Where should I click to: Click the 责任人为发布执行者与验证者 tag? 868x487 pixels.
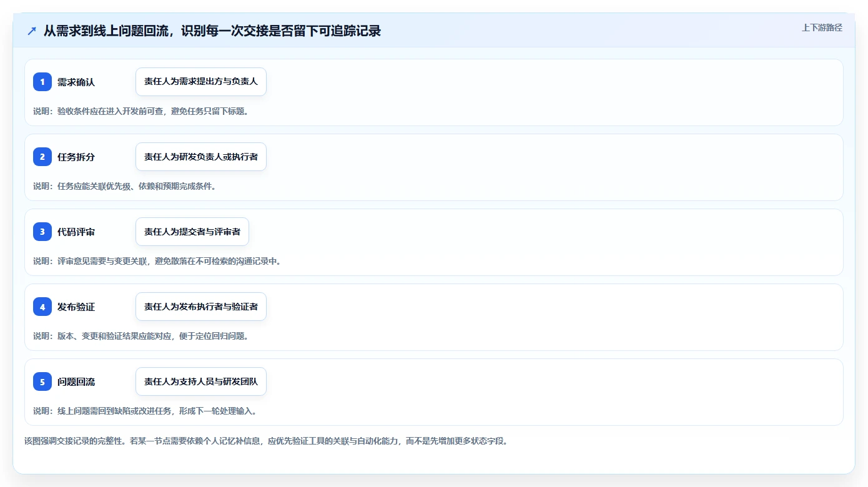(201, 307)
